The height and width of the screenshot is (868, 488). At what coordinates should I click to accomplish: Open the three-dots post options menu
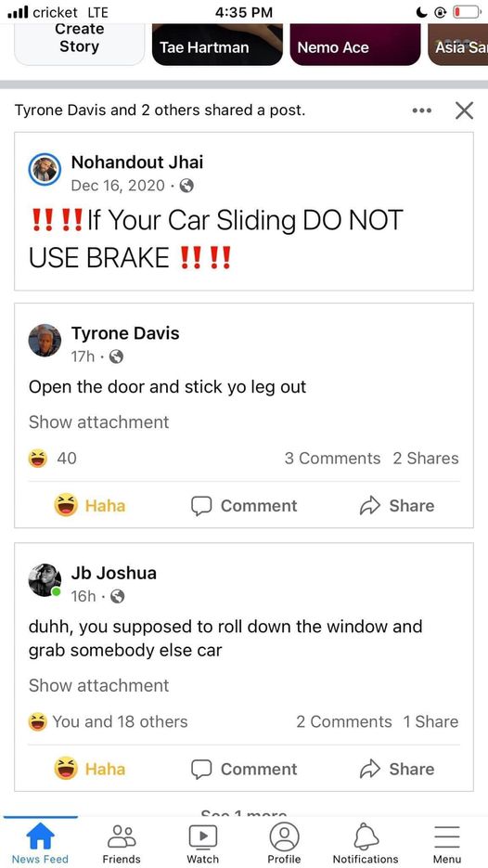421,110
